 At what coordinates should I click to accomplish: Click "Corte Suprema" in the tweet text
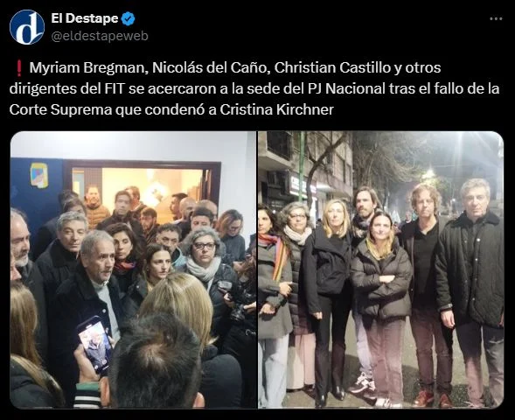[x=60, y=109]
